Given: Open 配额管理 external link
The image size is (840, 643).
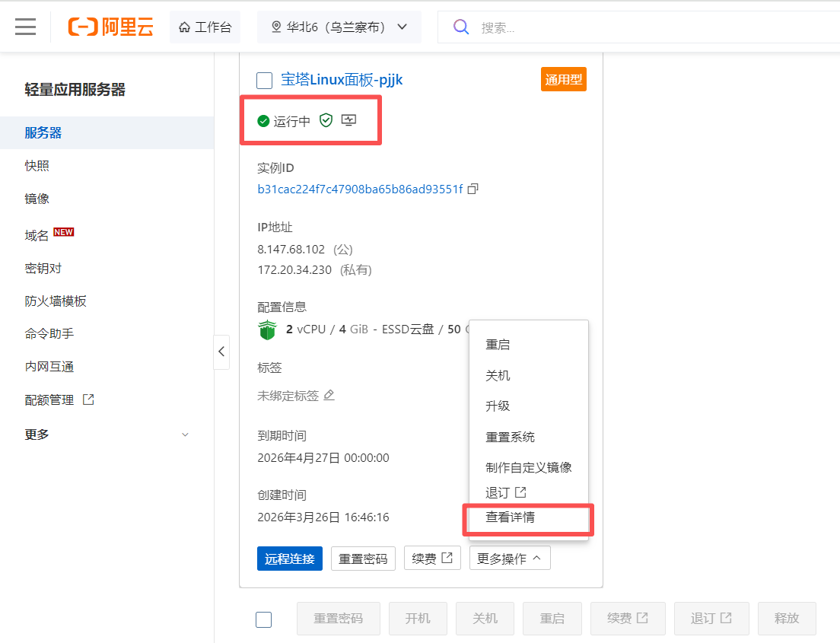Looking at the screenshot, I should pyautogui.click(x=59, y=399).
